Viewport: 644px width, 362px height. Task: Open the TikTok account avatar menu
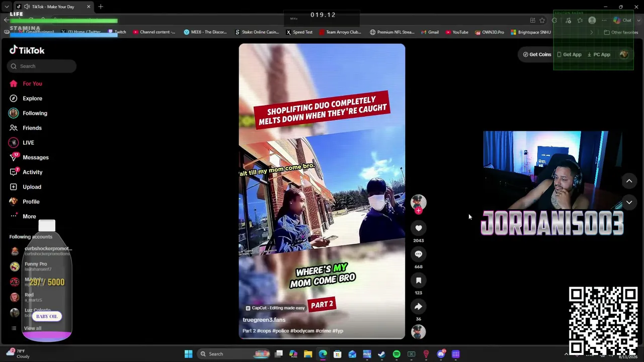624,54
